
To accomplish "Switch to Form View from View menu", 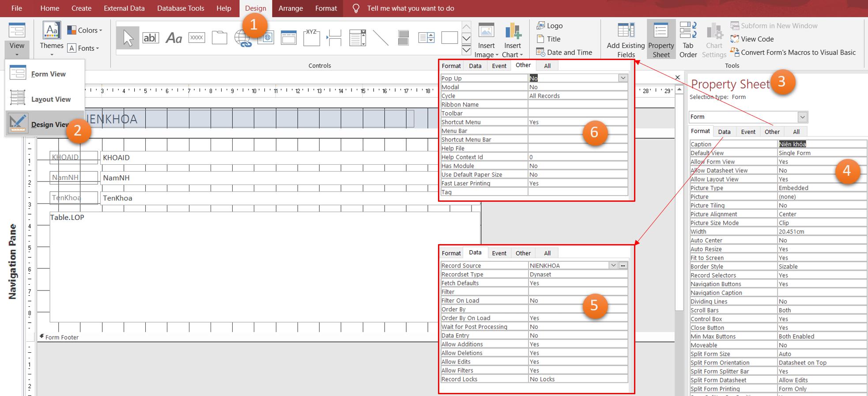I will tap(45, 74).
